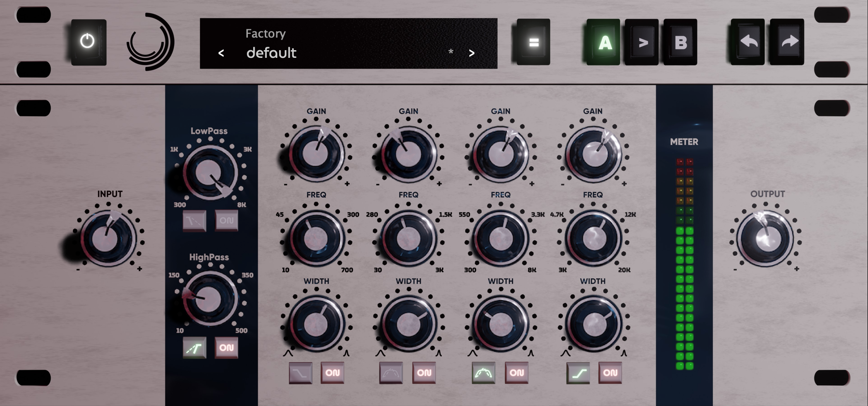
Task: Disable the HighPass ON switch
Action: [x=227, y=348]
